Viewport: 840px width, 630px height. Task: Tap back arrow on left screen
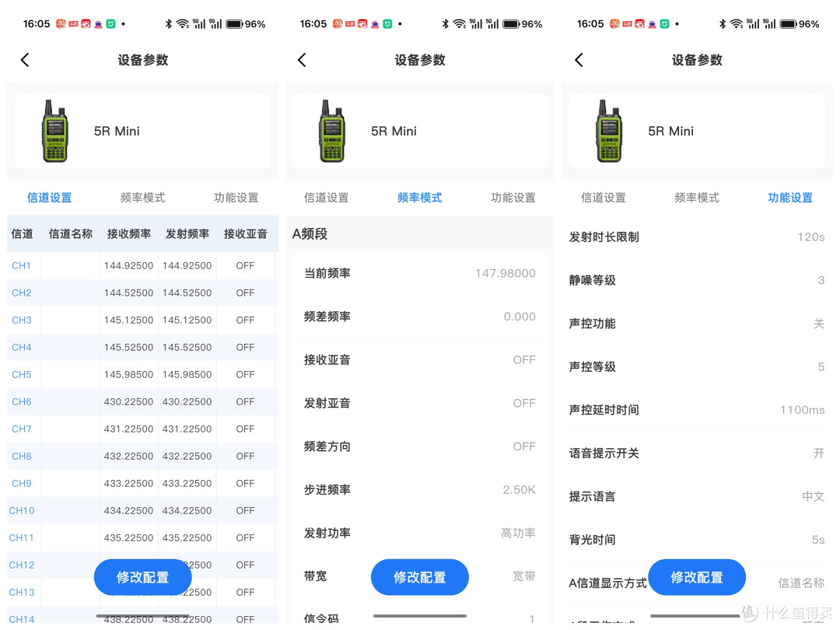[x=25, y=60]
